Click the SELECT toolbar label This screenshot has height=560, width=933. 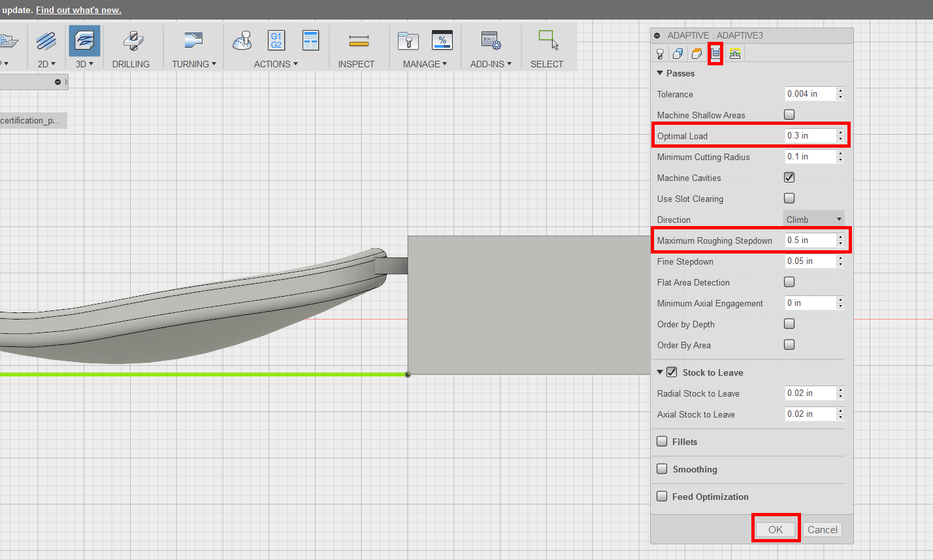pos(547,64)
